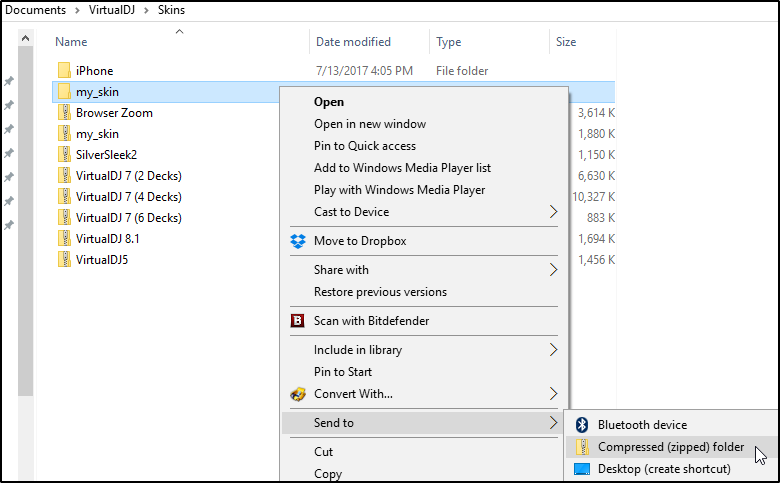Click the File folder type cell
The image size is (780, 483).
coord(462,71)
